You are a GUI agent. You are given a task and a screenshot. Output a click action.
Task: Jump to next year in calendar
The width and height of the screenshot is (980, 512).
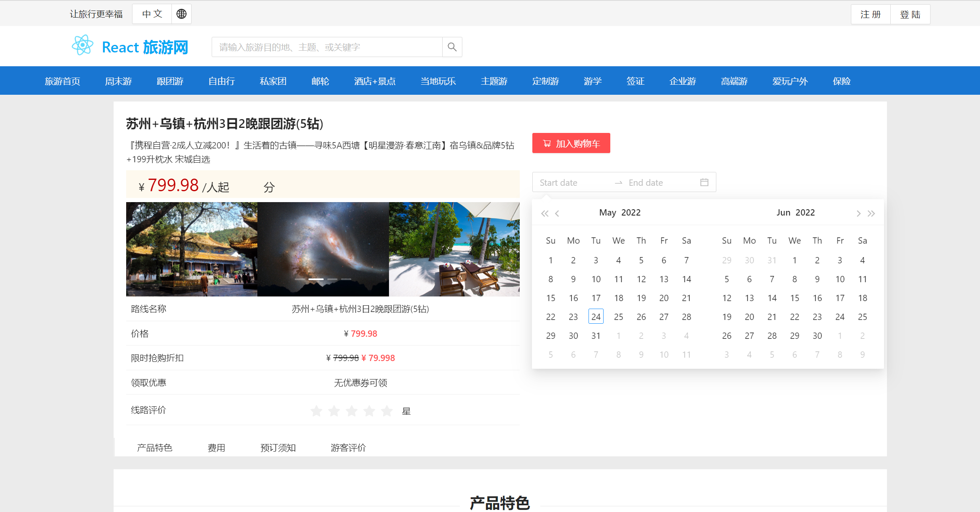coord(871,213)
